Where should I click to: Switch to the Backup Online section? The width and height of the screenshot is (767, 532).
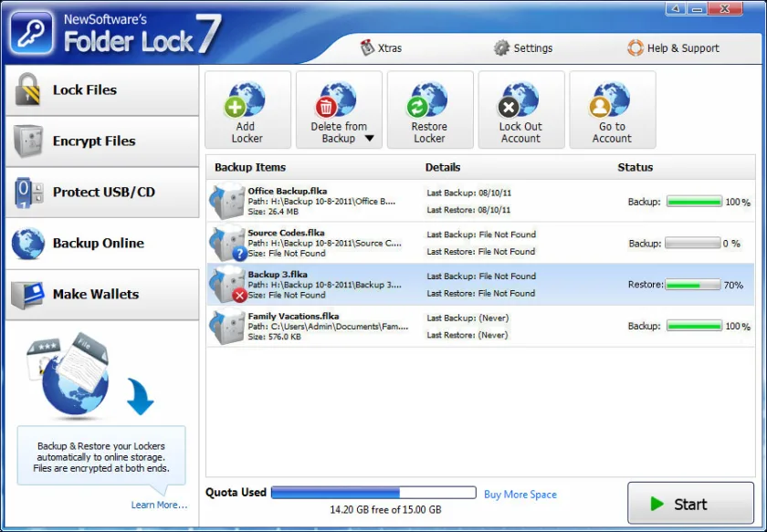coord(102,243)
